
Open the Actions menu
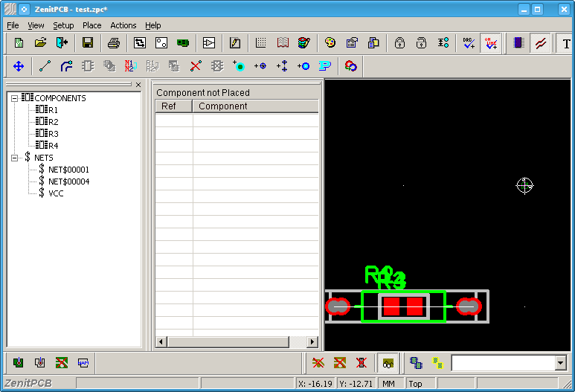coord(123,25)
